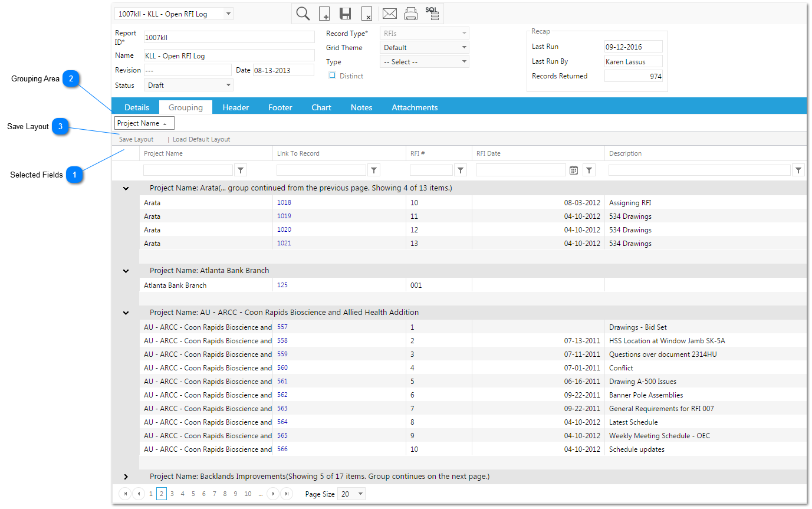The width and height of the screenshot is (812, 509).
Task: Select 'Assigning RFI' description cell
Action: click(705, 202)
